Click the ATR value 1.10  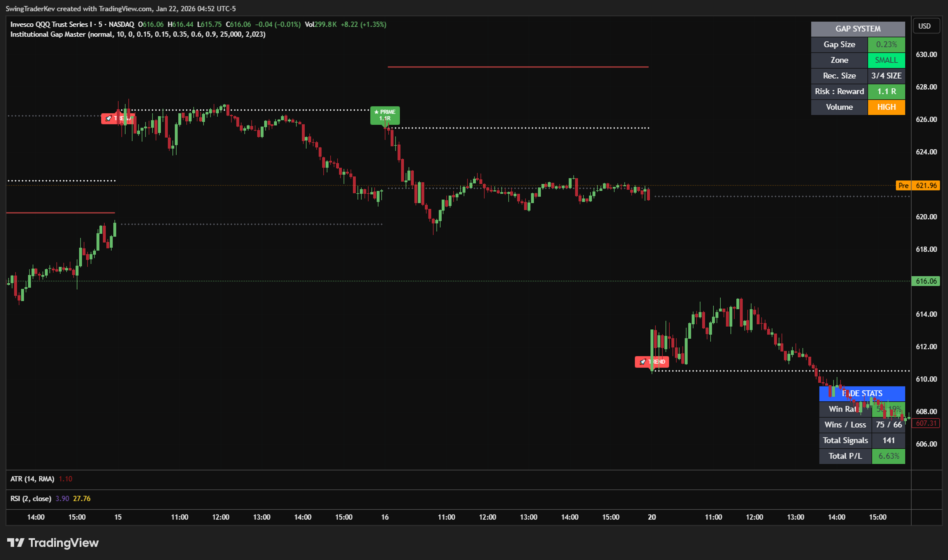[x=65, y=479]
